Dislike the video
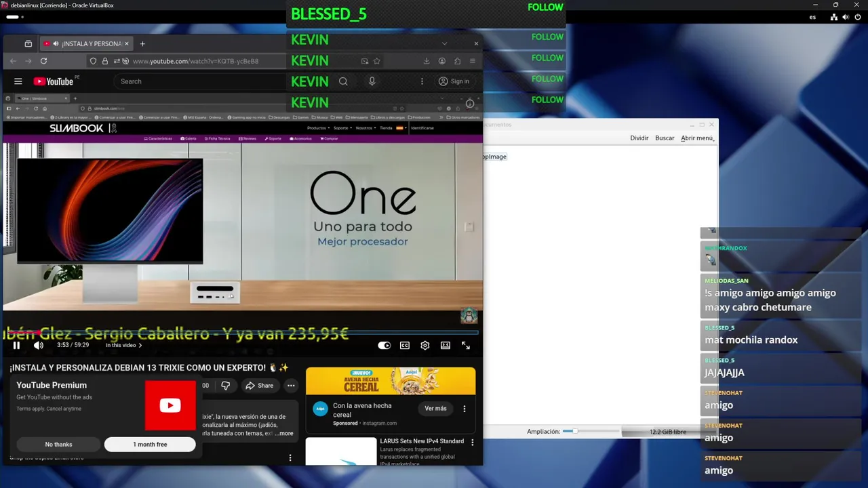 click(226, 386)
